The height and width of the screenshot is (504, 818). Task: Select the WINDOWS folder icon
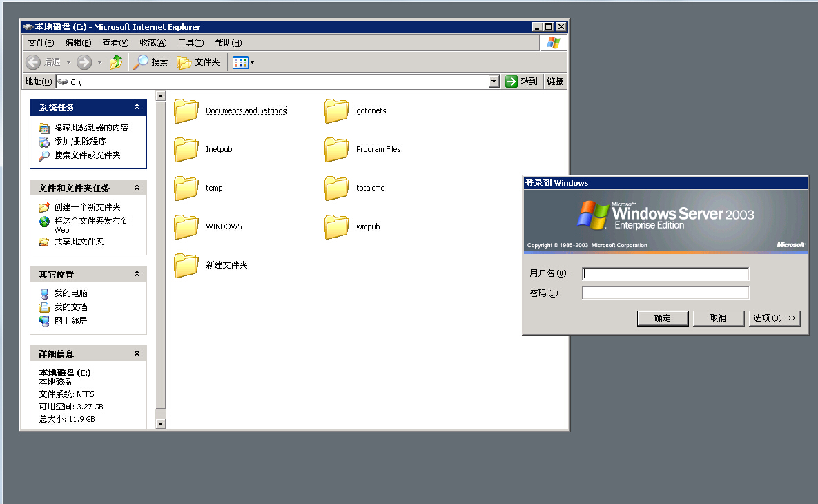[x=186, y=226]
